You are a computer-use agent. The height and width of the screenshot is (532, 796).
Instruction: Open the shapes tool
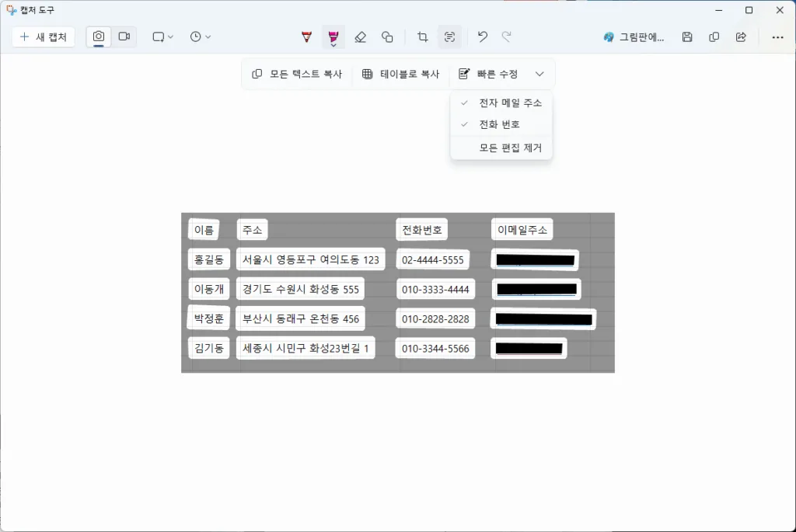(x=387, y=37)
